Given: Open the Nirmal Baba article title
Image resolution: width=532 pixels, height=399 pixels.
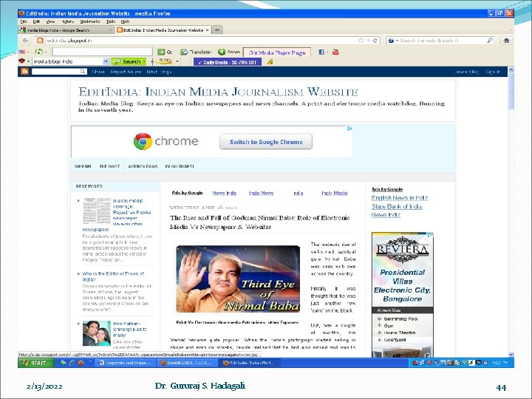Looking at the screenshot, I should (259, 222).
